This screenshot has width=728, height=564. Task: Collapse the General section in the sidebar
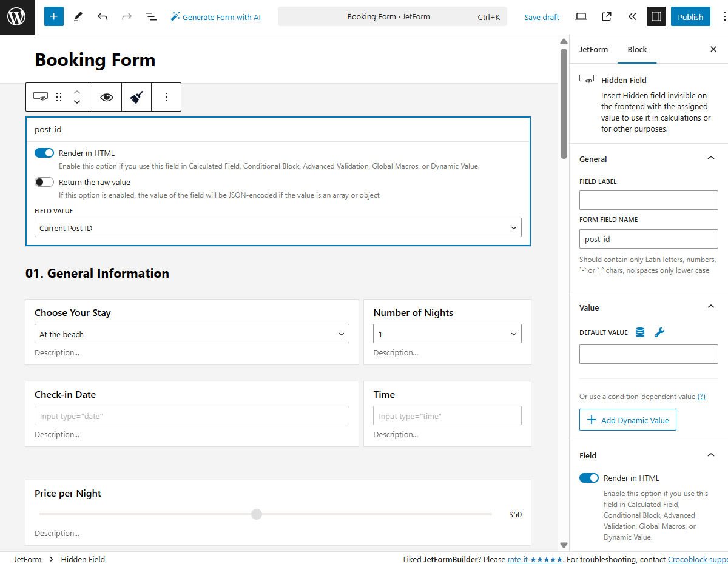(710, 158)
